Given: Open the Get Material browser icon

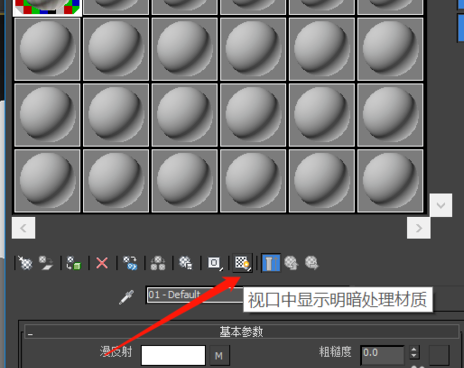Looking at the screenshot, I should (x=25, y=263).
